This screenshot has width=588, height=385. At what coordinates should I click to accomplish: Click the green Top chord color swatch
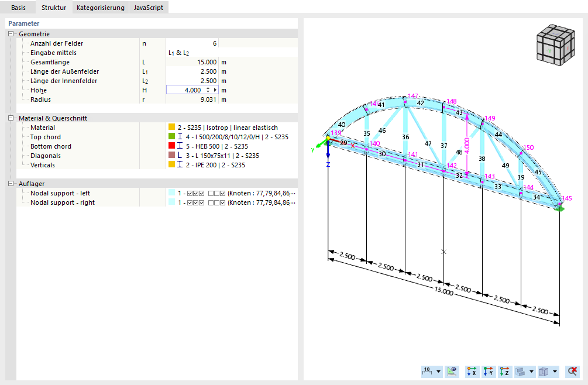(172, 136)
